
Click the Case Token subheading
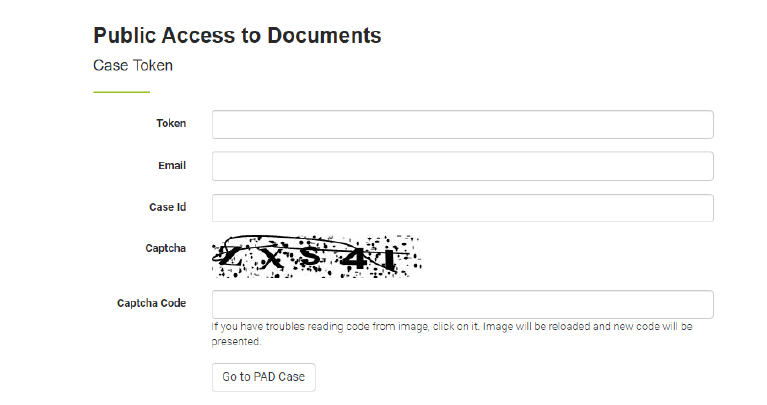coord(133,66)
